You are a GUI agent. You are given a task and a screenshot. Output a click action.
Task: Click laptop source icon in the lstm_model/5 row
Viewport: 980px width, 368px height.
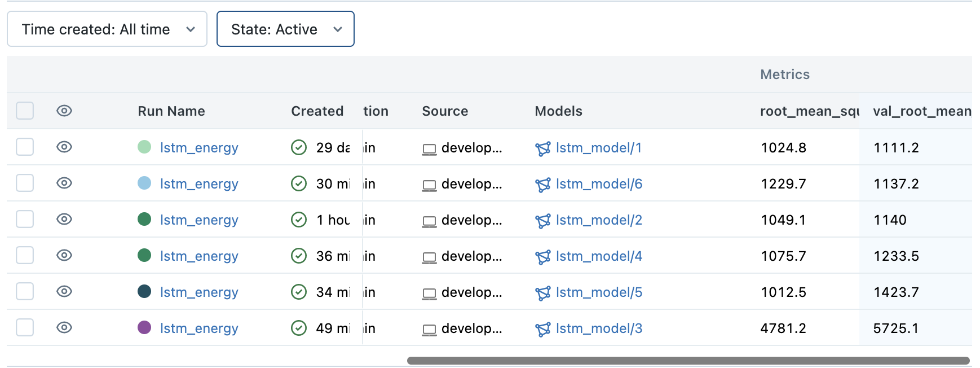click(x=429, y=293)
